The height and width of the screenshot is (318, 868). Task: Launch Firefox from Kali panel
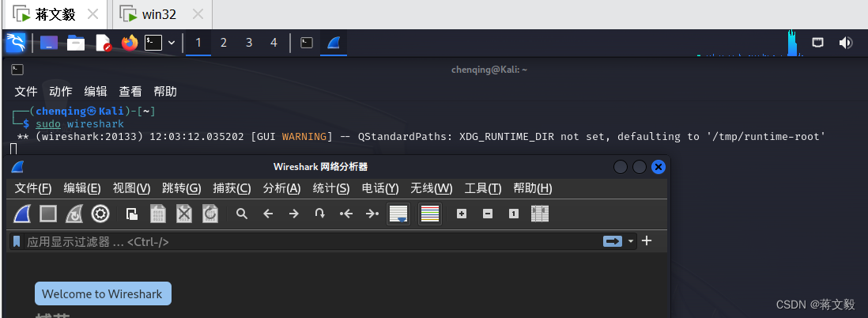click(130, 43)
